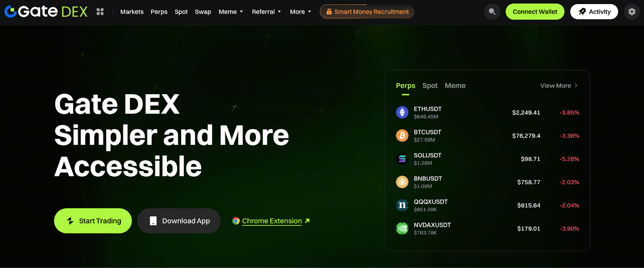Open the Chrome Extension link

271,221
